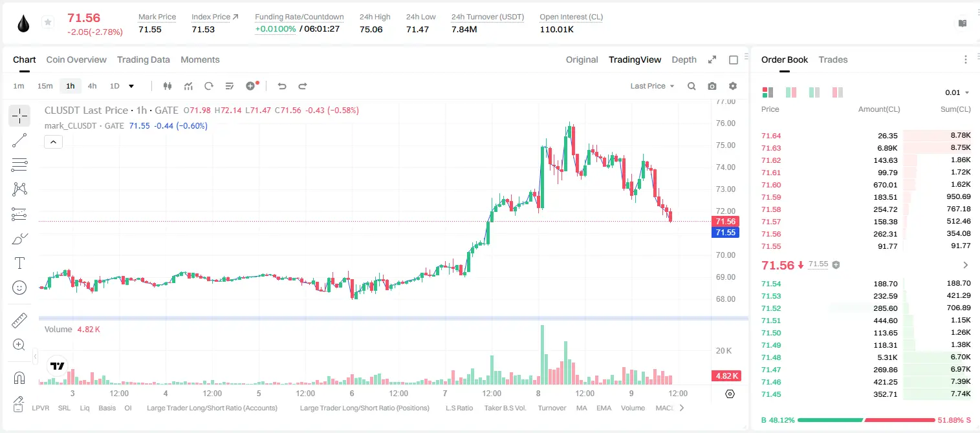Open chart settings gear icon
The width and height of the screenshot is (980, 433).
(x=733, y=86)
